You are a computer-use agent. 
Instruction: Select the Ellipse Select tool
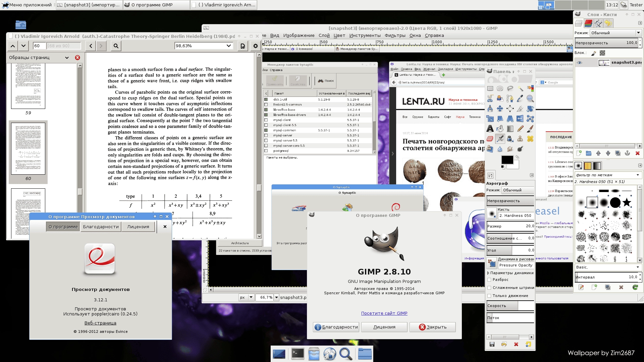[500, 88]
